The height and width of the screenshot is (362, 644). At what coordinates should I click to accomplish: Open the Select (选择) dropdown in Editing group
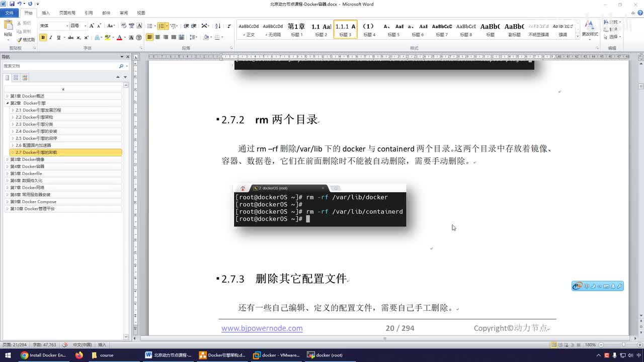(x=612, y=37)
